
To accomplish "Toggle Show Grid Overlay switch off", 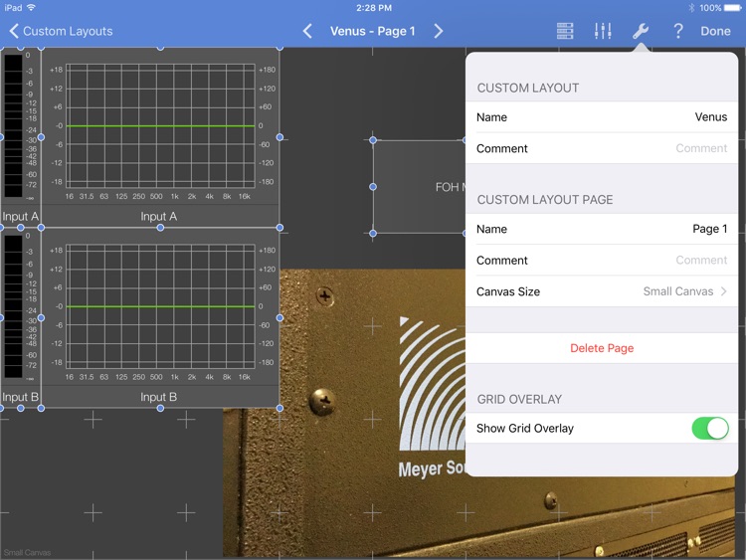I will point(710,429).
